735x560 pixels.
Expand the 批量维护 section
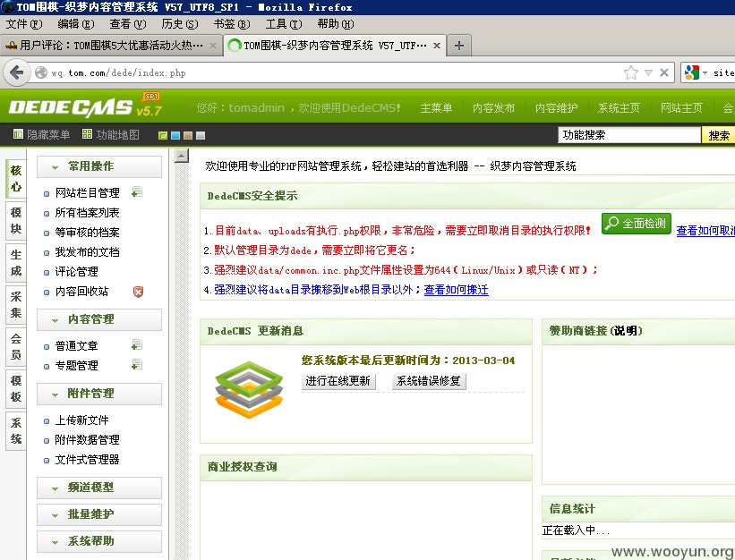tap(99, 514)
